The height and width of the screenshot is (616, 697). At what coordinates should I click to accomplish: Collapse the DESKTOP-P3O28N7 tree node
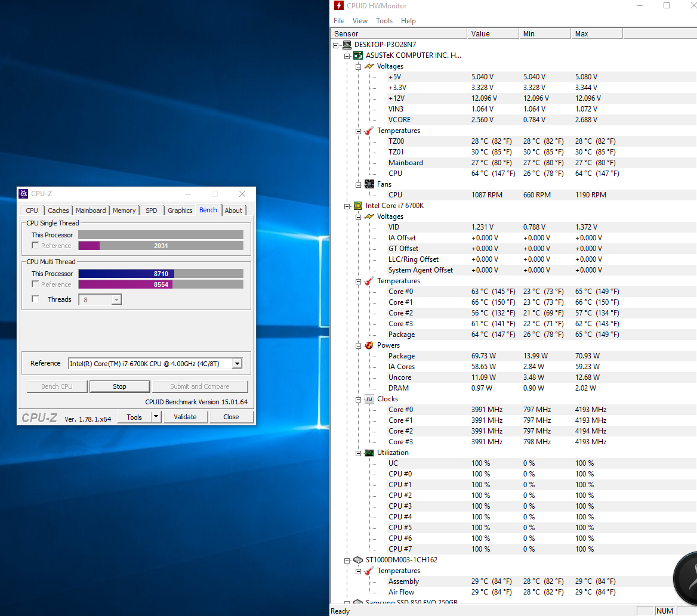[x=336, y=45]
